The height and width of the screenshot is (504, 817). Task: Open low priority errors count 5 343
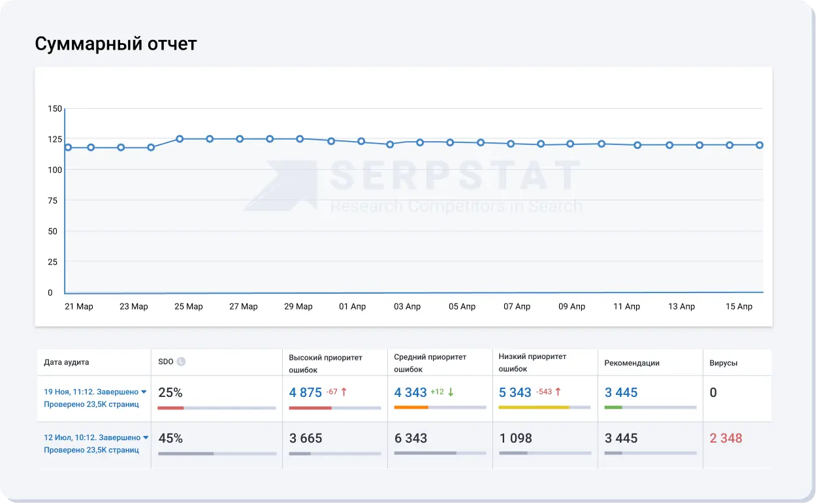515,392
